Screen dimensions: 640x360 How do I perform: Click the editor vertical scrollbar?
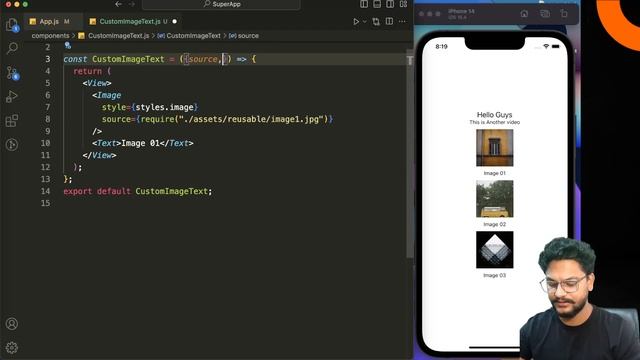click(409, 153)
